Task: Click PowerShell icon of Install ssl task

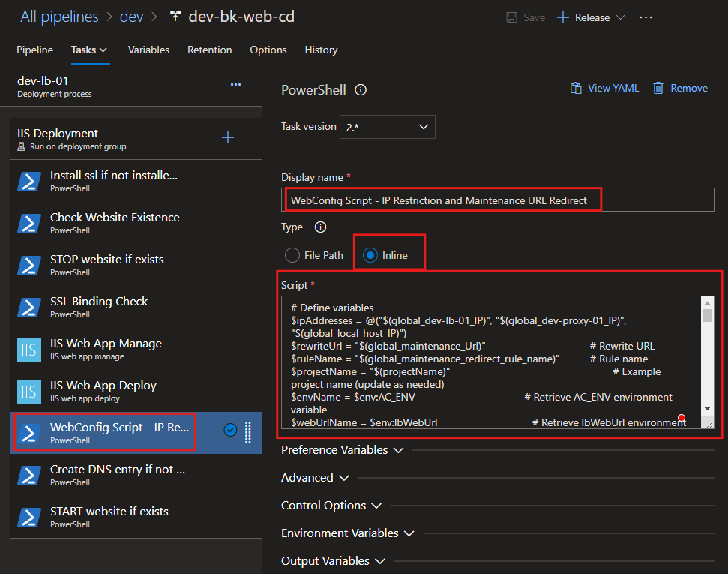Action: (28, 182)
